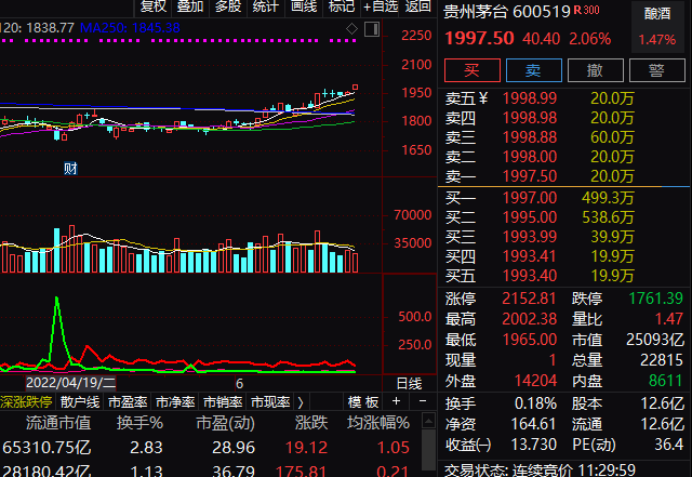
Task: Click the 65310.75亿 table cell
Action: click(x=46, y=447)
